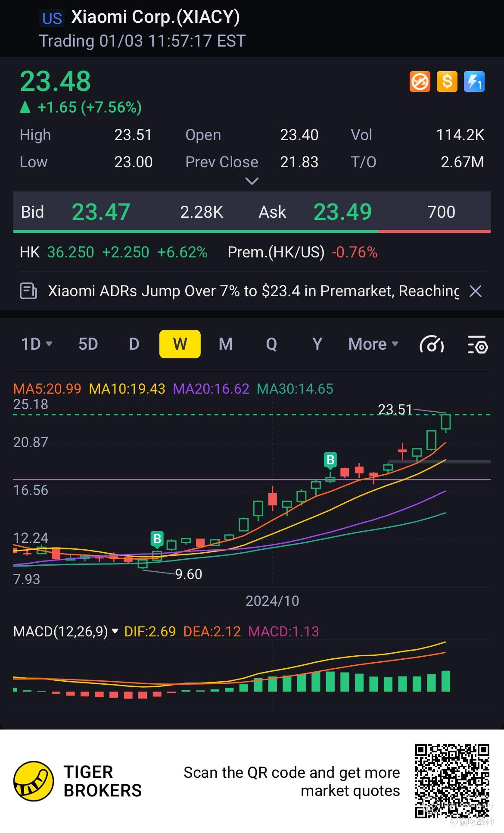Open the chart settings list icon
The image size is (504, 833).
pos(478,344)
